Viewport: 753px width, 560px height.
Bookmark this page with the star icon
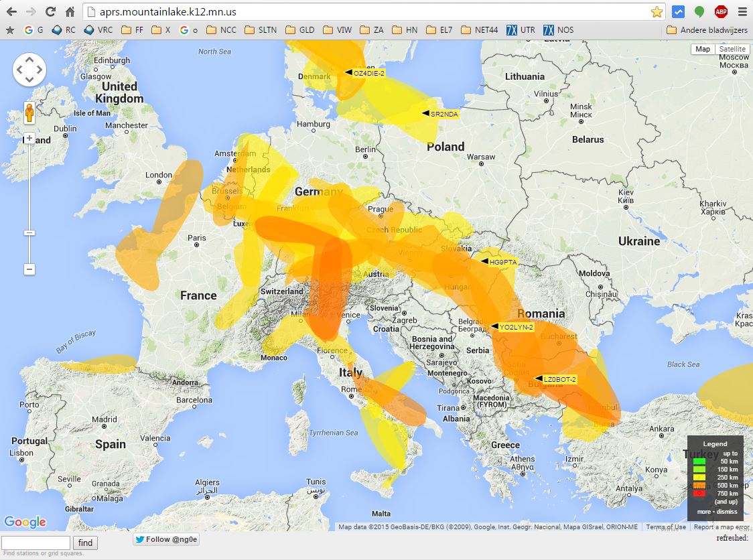point(657,11)
